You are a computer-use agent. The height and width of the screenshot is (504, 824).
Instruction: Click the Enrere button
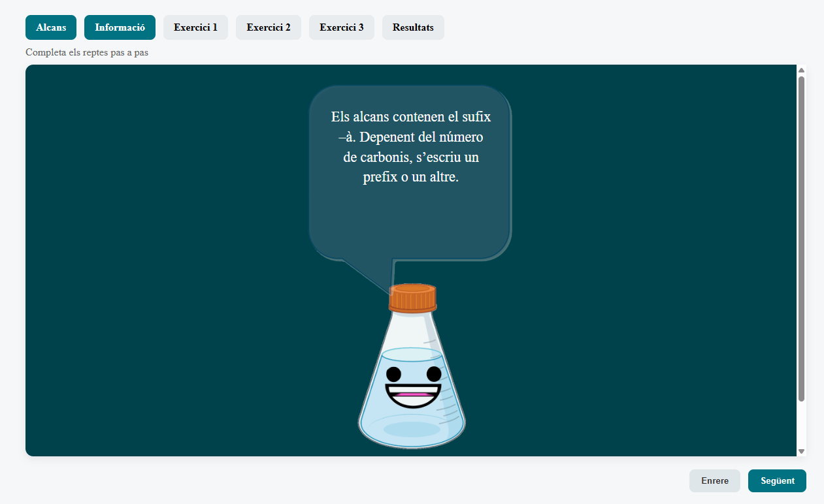tap(715, 480)
